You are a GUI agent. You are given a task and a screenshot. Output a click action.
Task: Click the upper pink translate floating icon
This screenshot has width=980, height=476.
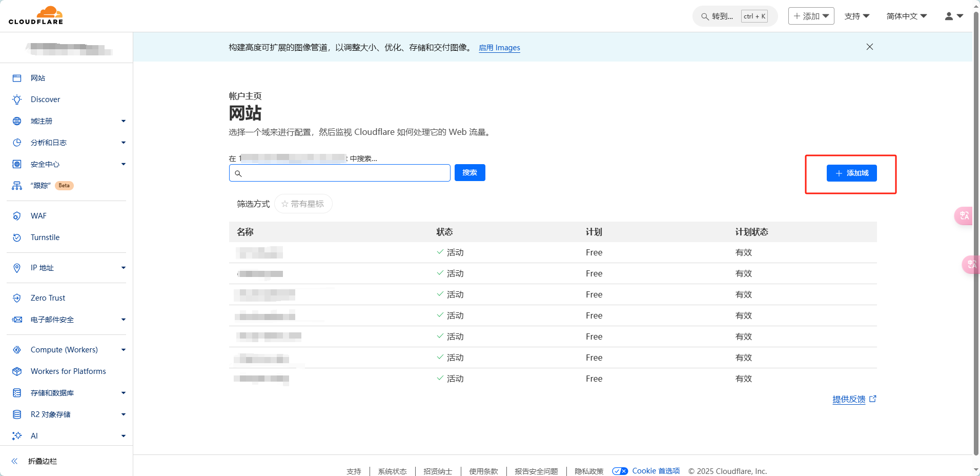coord(964,215)
